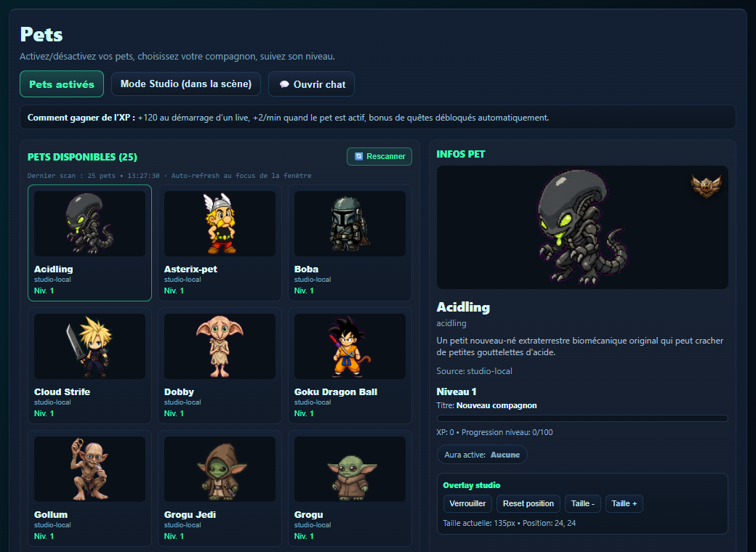Click the speech bubble chat icon
756x552 pixels.
pos(284,84)
